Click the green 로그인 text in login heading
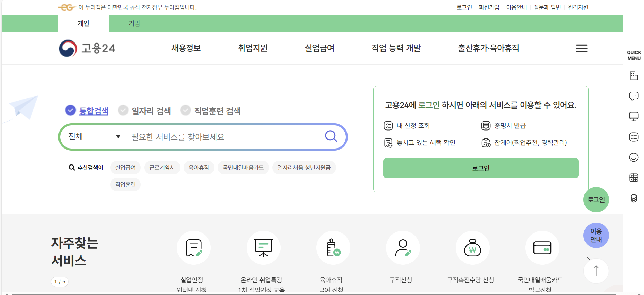 (429, 105)
